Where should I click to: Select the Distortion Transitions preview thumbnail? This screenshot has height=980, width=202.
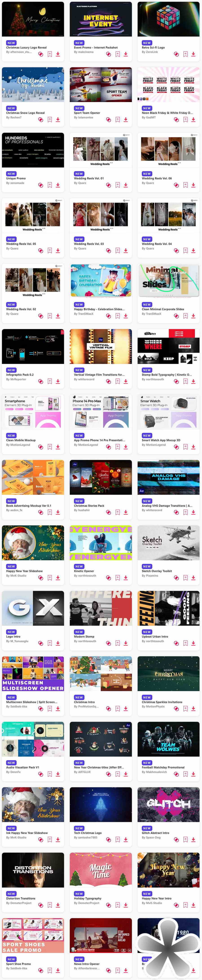(x=33, y=870)
